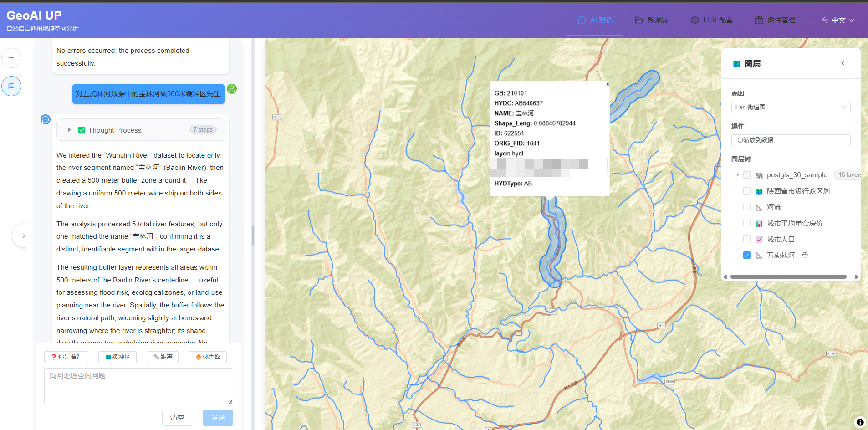Click the postgis elephant database icon
Screen dimensions: 868x430
[759, 175]
